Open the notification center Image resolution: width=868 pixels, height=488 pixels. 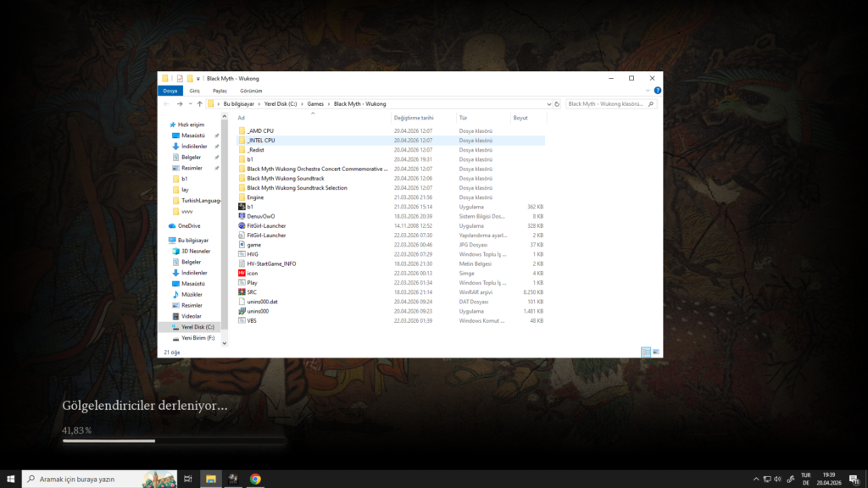pyautogui.click(x=854, y=480)
